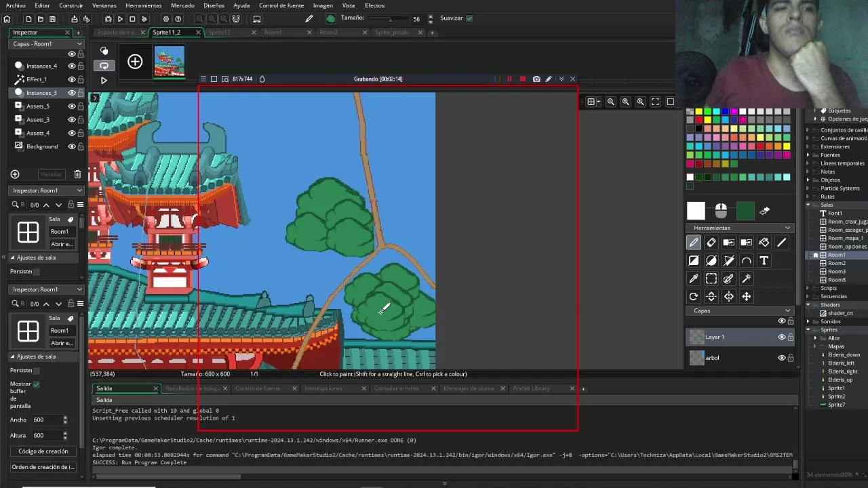Viewport: 868px width, 488px height.
Task: Select the Move arrows tool
Action: point(747,296)
